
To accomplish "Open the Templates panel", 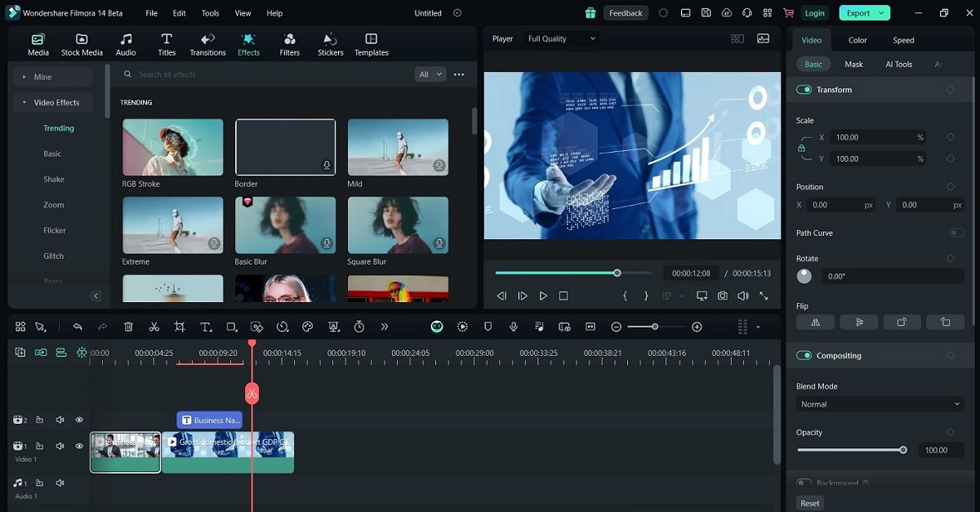I will click(x=372, y=45).
